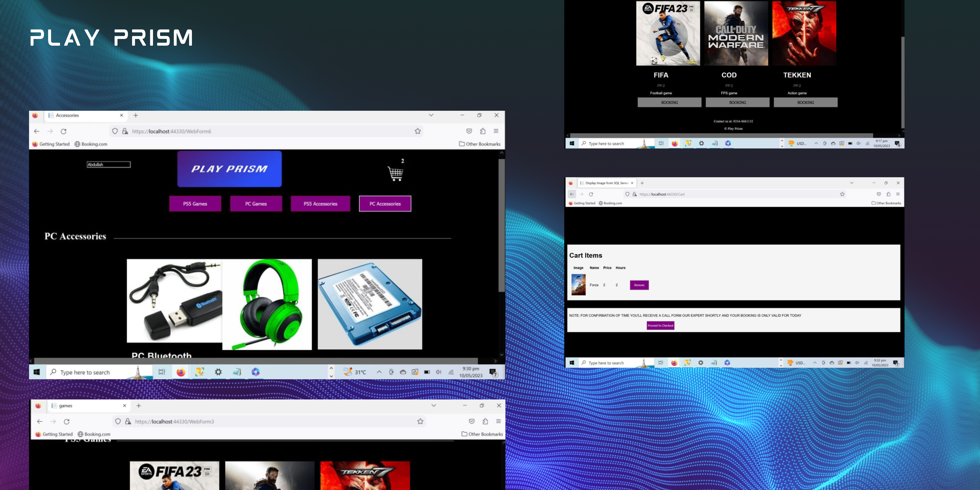
Task: Bookmark the WebForm6 page with the star
Action: (x=418, y=131)
